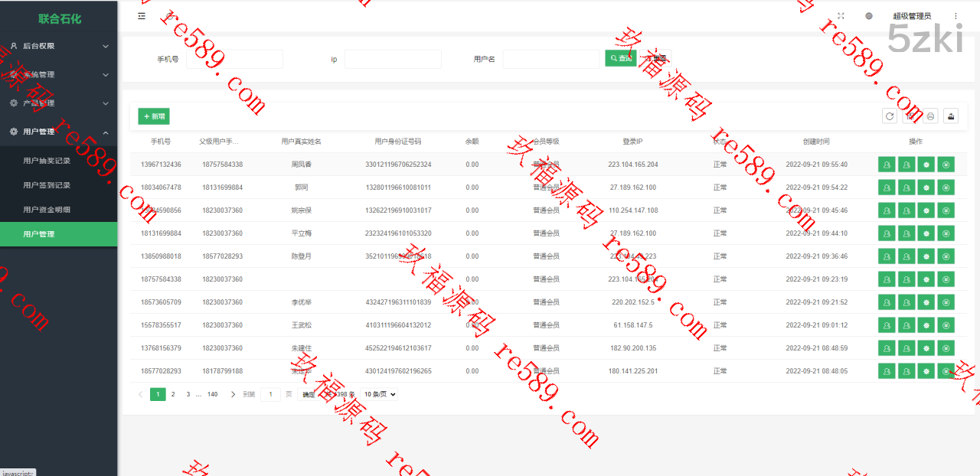
Task: Toggle the sidebar collapse icon in header
Action: (142, 16)
